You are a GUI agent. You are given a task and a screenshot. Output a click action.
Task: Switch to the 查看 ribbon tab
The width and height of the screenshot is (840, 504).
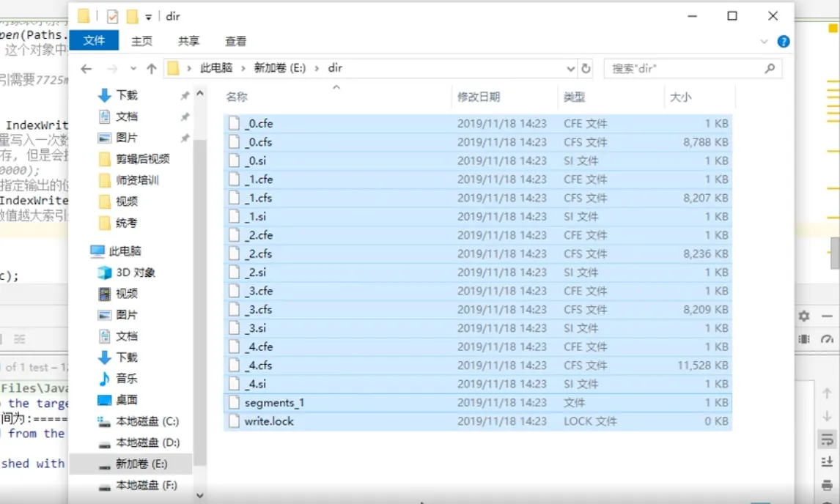click(x=236, y=41)
